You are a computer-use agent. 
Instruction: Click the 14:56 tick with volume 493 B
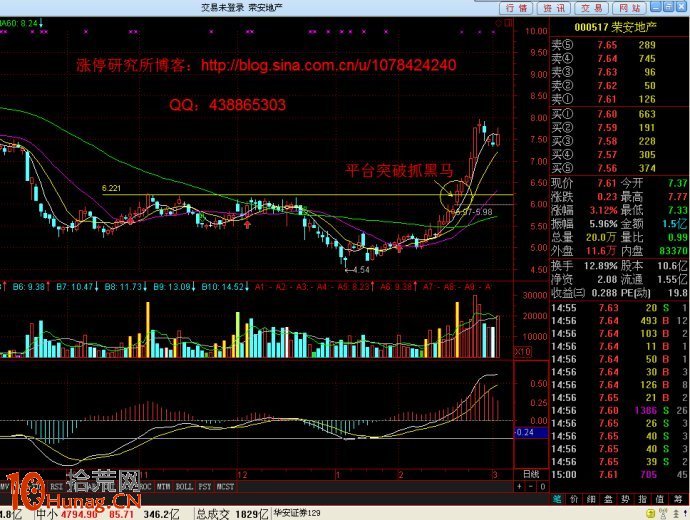click(x=619, y=321)
